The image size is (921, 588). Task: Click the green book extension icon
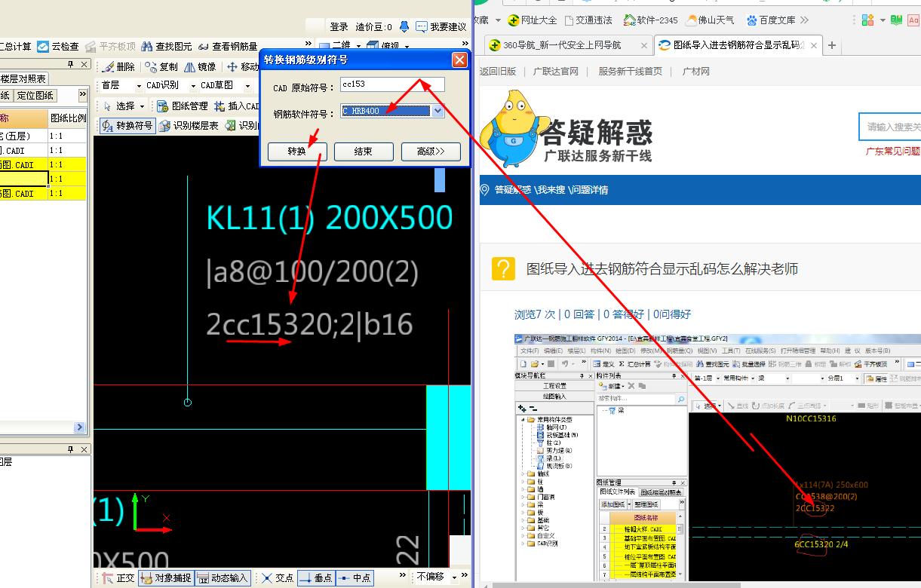896,20
